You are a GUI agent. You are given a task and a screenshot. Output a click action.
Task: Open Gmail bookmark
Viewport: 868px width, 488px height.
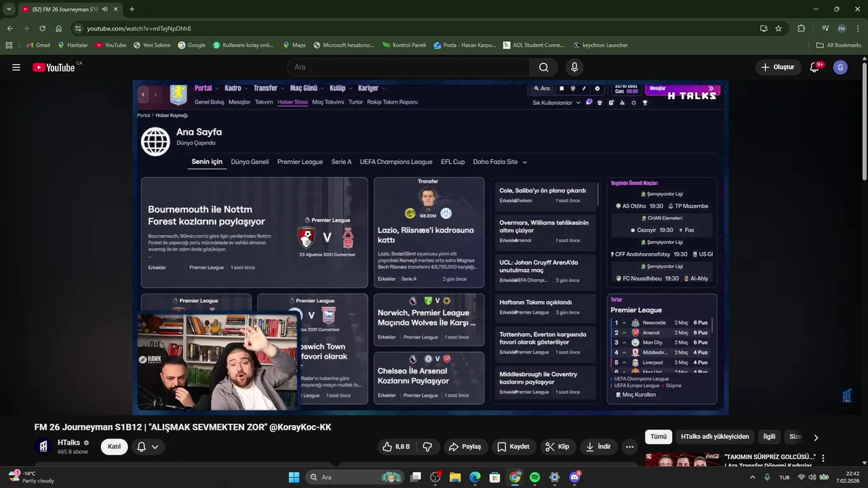tap(38, 45)
